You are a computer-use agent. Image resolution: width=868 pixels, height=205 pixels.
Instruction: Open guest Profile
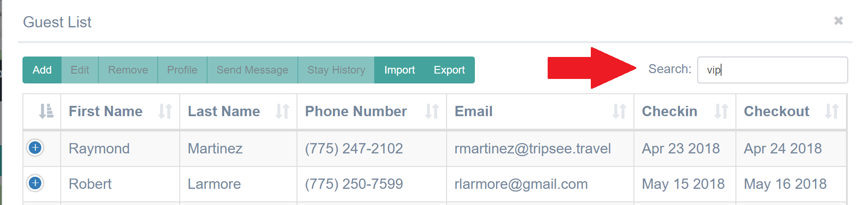click(182, 70)
